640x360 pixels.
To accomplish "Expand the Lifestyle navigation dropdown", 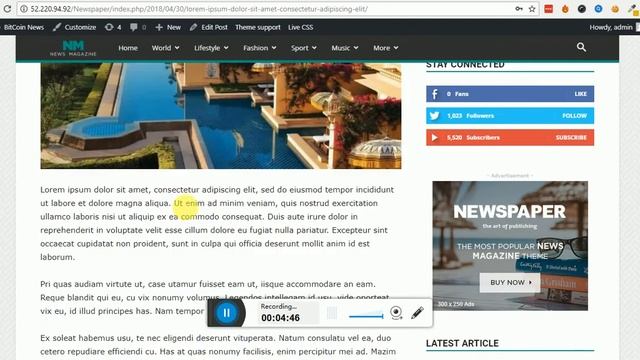I will pyautogui.click(x=211, y=48).
